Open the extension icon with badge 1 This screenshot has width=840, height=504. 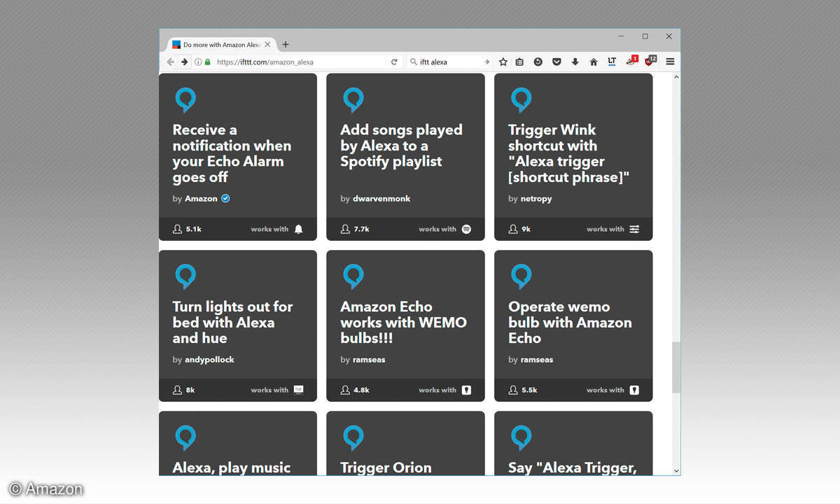point(631,61)
